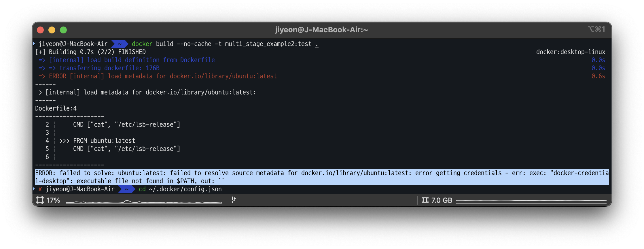Click the Building 0.7s (2/2) FINISHED line
644x249 pixels.
tap(90, 52)
